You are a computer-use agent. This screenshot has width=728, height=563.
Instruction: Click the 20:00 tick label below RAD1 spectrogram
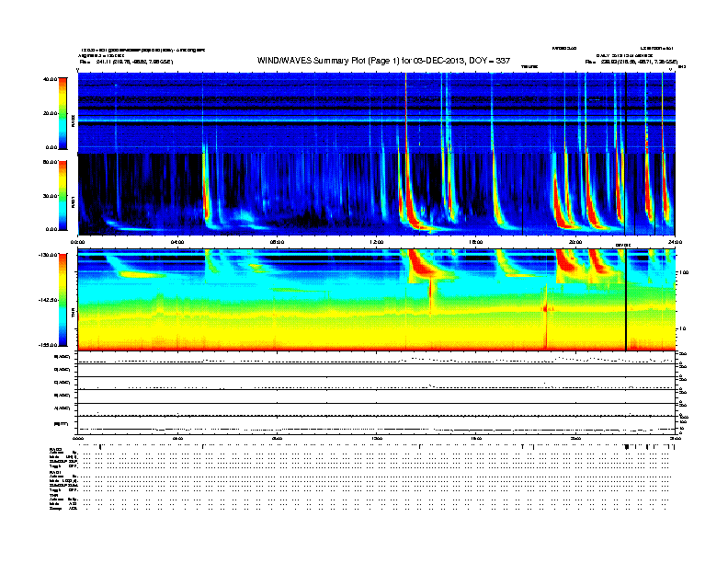tap(575, 242)
